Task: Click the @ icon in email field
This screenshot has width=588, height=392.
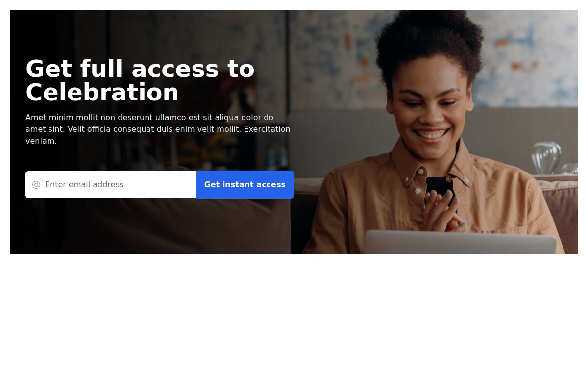Action: pos(36,185)
